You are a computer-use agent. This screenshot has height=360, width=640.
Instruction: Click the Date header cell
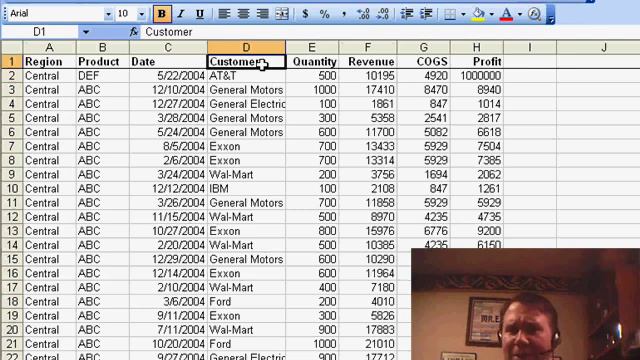pyautogui.click(x=168, y=62)
